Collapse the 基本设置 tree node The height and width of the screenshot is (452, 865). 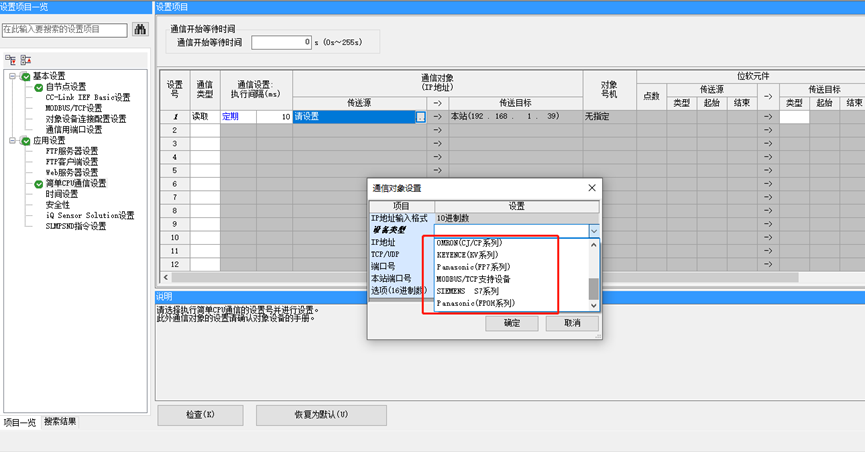(x=12, y=76)
